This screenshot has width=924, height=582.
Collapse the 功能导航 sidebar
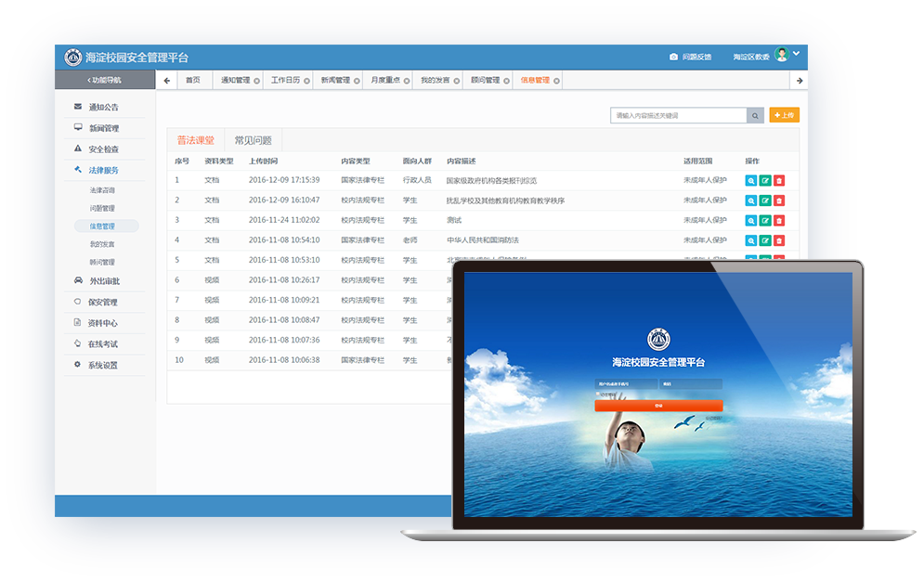[104, 81]
